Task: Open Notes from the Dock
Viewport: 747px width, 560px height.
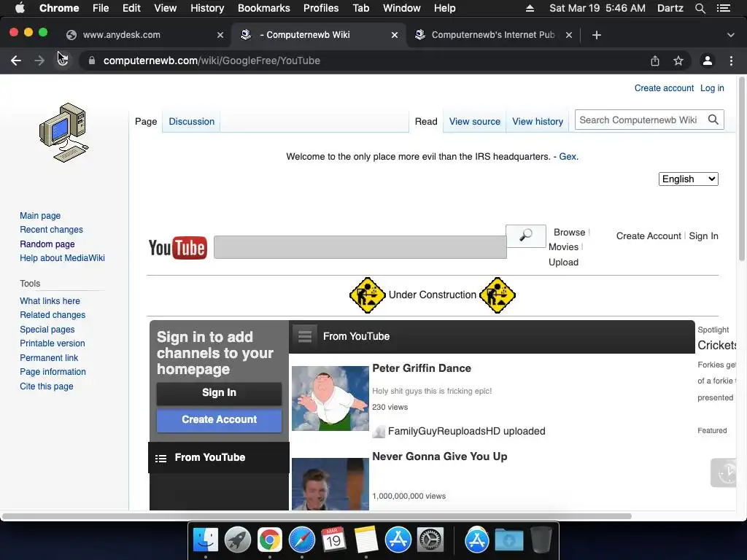Action: 366,540
